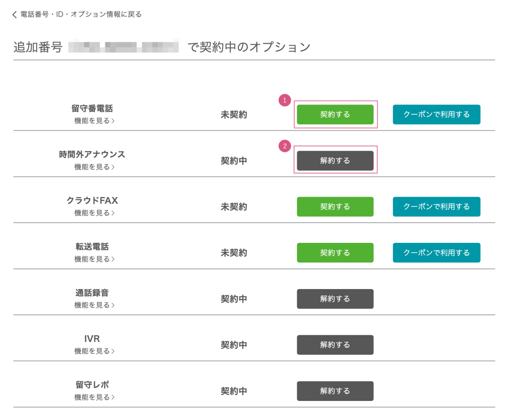The width and height of the screenshot is (514, 420).
Task: View features link under 留守番電話
Action: point(94,121)
